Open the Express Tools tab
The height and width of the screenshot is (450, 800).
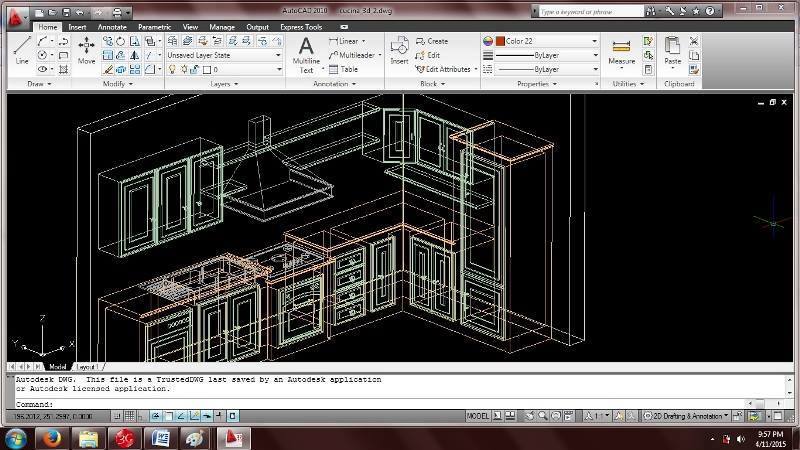pos(301,27)
